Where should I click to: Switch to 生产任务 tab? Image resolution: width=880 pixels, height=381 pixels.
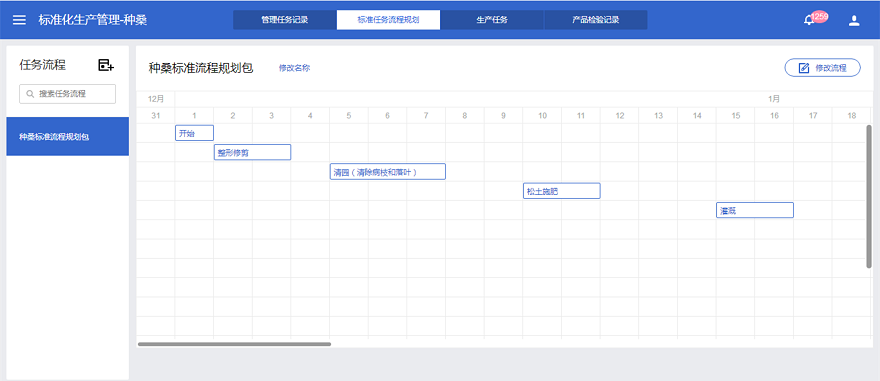point(492,20)
